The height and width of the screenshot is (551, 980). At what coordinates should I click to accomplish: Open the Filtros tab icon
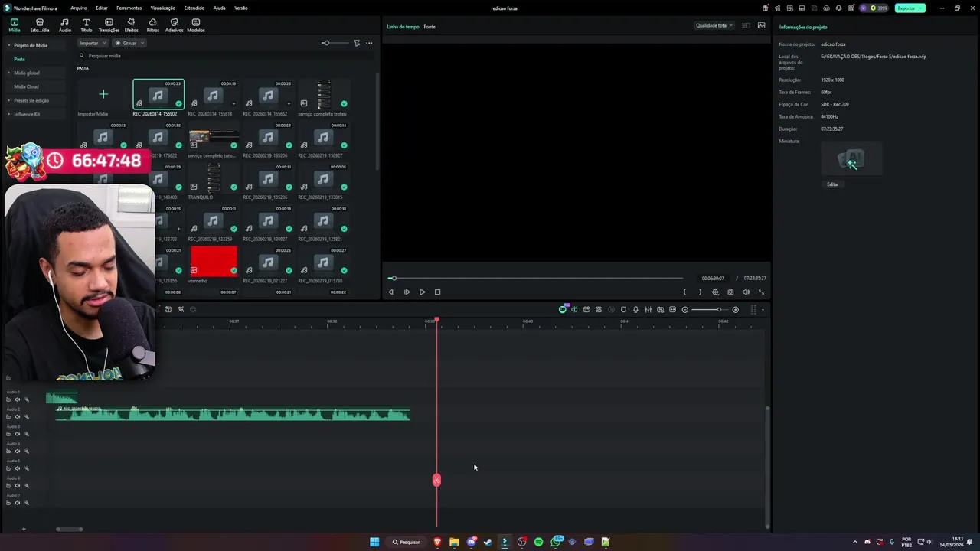[153, 25]
